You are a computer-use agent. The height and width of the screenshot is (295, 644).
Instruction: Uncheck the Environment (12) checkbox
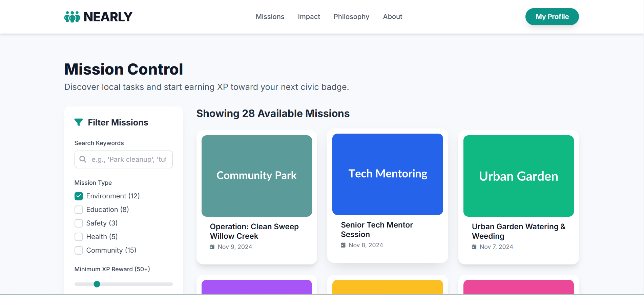tap(79, 196)
